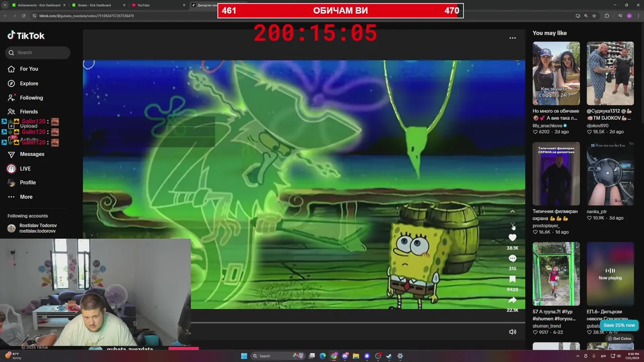Open Settings gear in the taskbar
The height and width of the screenshot is (362, 644).
point(400,356)
